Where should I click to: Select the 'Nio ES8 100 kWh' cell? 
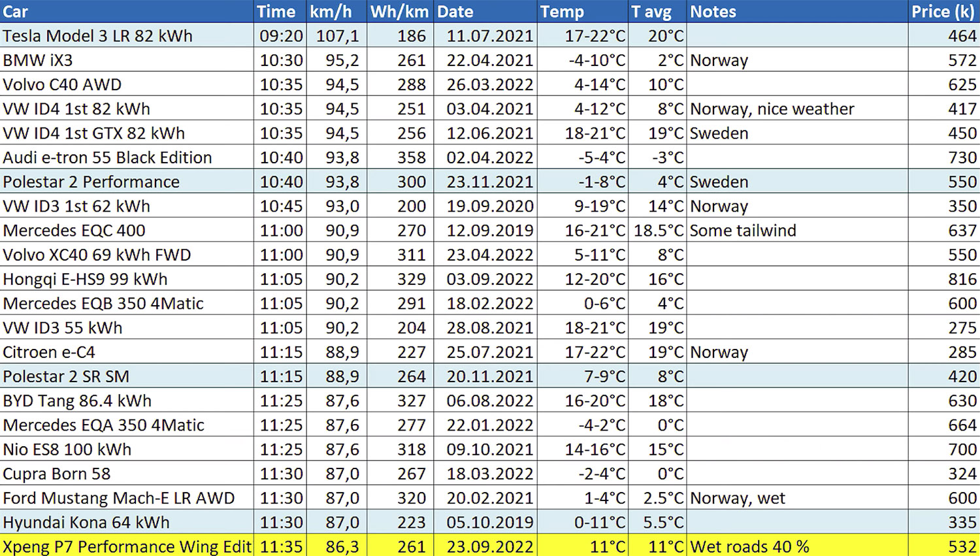pos(127,449)
